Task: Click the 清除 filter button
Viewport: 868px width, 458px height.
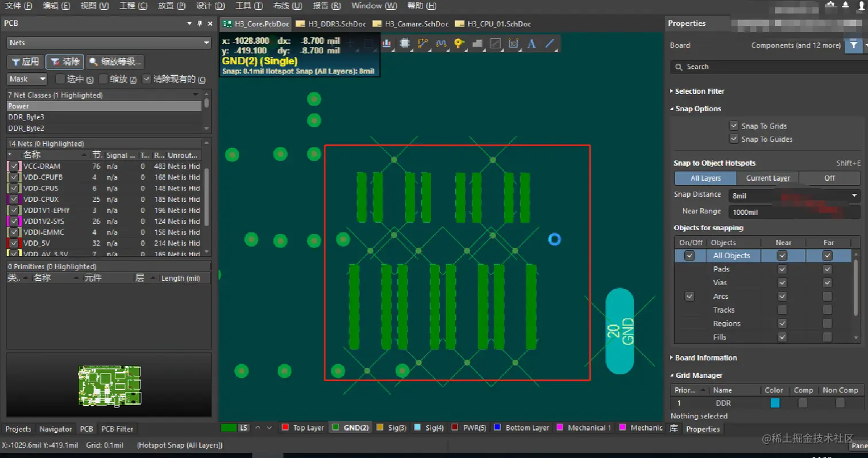Action: (65, 62)
